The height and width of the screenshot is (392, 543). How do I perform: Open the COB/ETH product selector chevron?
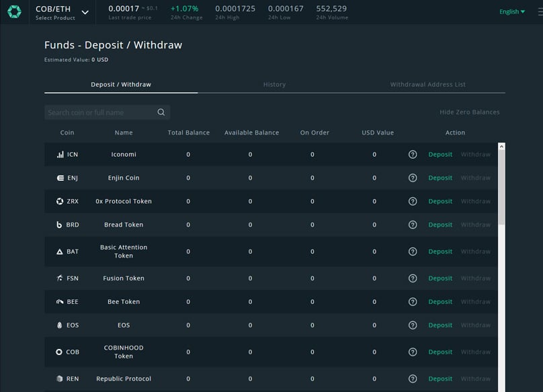(x=85, y=13)
